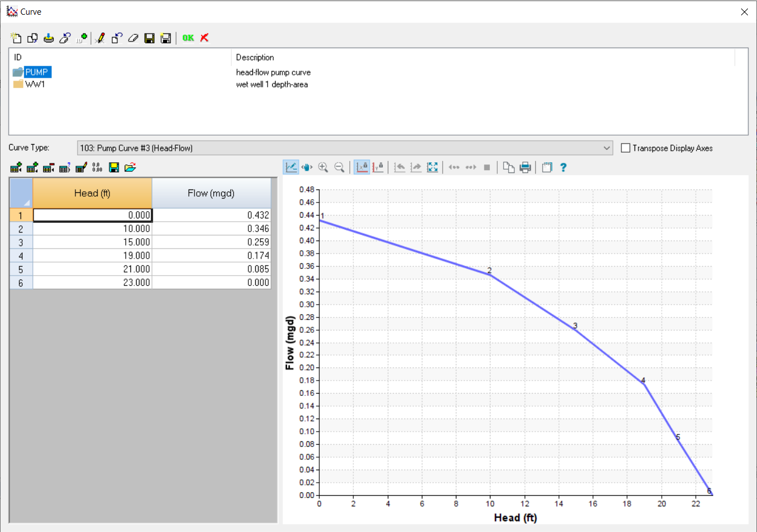Click the Head cell containing 0.000
The image size is (757, 532).
coord(92,215)
